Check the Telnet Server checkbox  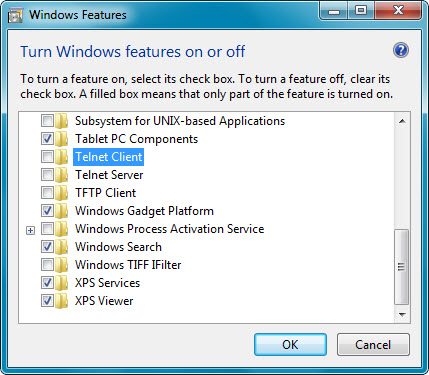(47, 175)
